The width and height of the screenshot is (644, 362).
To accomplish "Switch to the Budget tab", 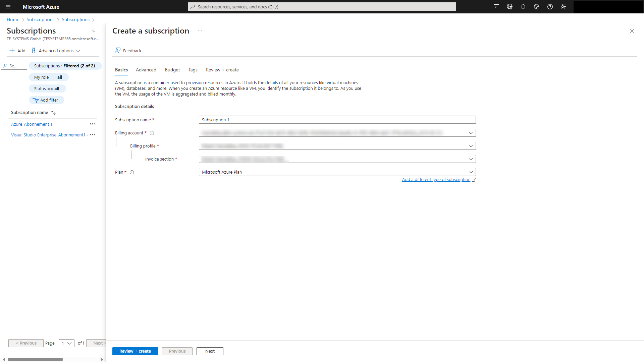I will (x=172, y=70).
